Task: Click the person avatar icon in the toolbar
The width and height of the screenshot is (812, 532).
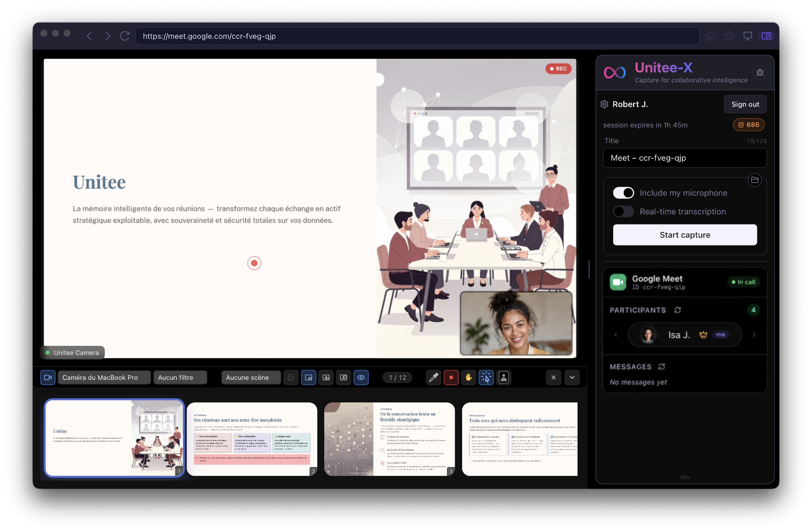Action: [504, 377]
